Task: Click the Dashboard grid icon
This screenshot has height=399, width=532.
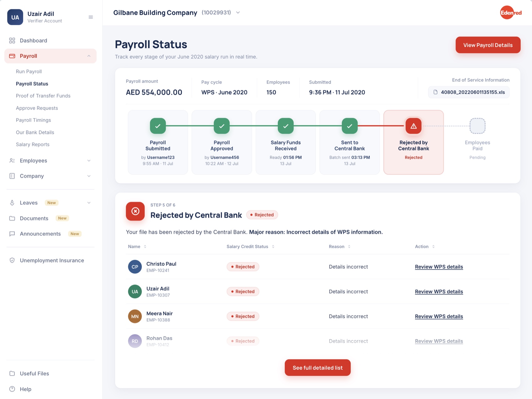Action: click(x=12, y=41)
